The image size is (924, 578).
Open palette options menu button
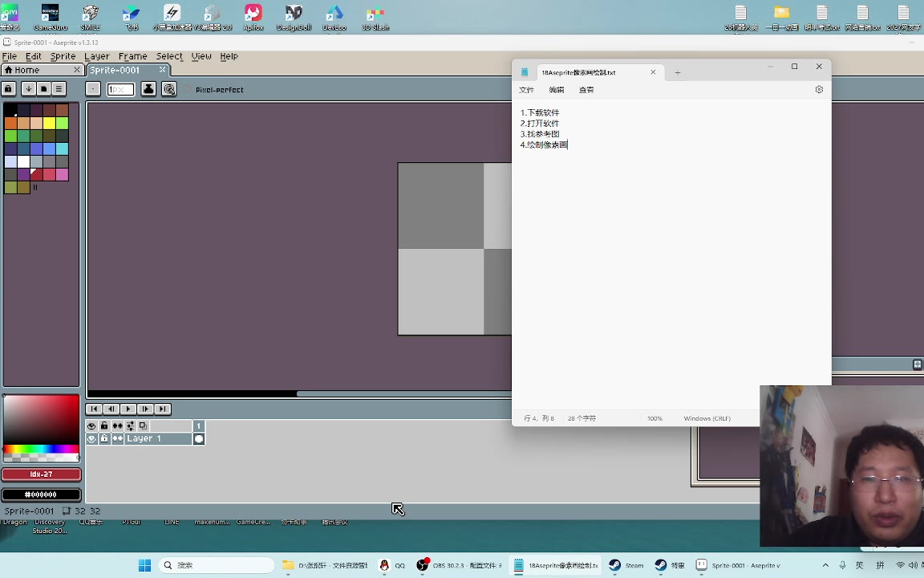click(x=59, y=89)
